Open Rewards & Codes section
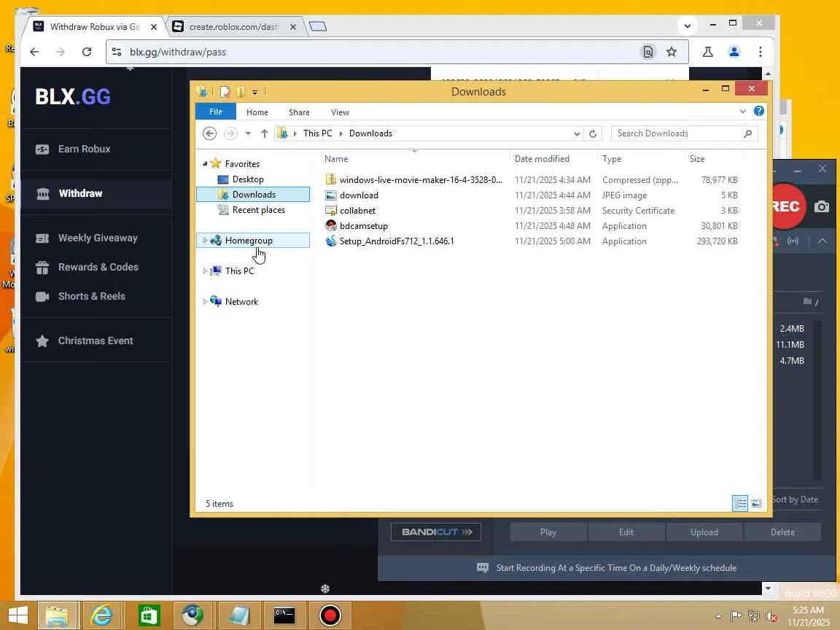 pos(98,267)
